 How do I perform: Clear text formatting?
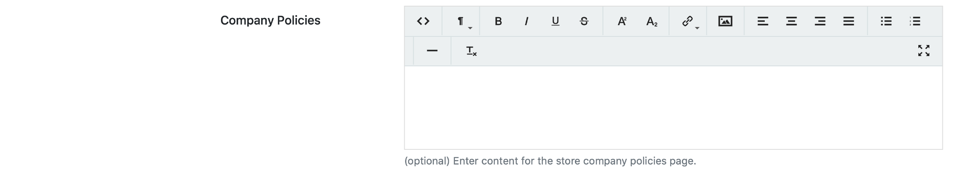point(471,51)
